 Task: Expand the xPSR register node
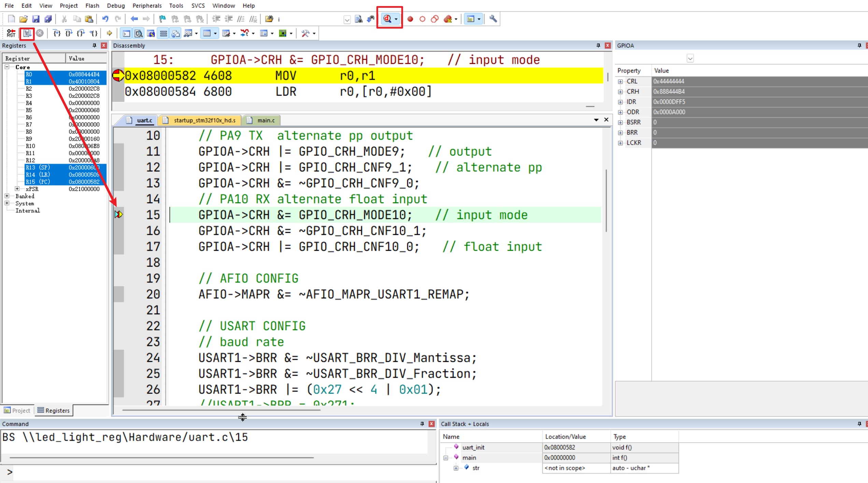pos(17,189)
